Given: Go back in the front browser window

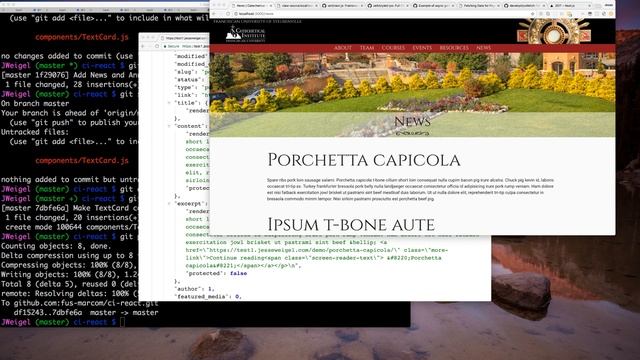Looking at the screenshot, I should pyautogui.click(x=214, y=14).
